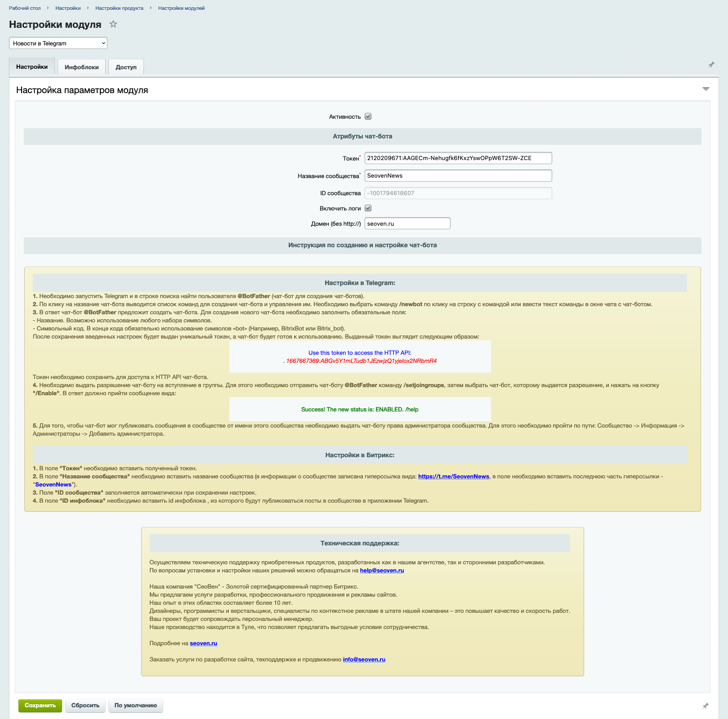Open the t.me/SeovenNews hyperlink
Viewport: 728px width, 719px height.
click(x=453, y=477)
